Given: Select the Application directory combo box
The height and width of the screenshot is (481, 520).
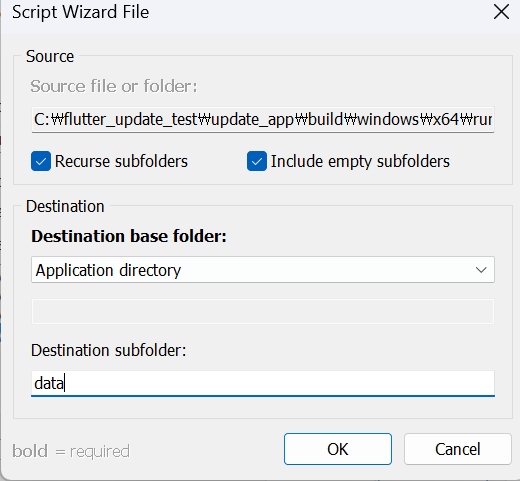Looking at the screenshot, I should pyautogui.click(x=263, y=270).
